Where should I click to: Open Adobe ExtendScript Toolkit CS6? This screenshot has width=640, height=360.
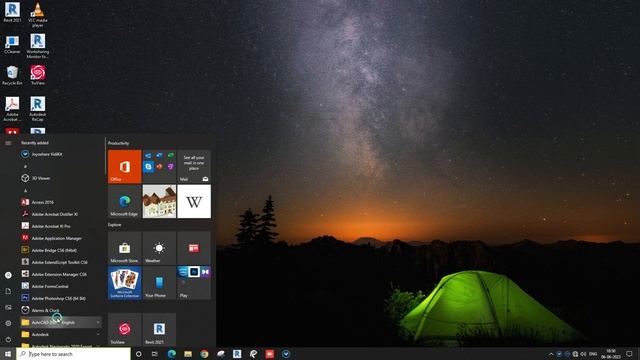pos(60,262)
